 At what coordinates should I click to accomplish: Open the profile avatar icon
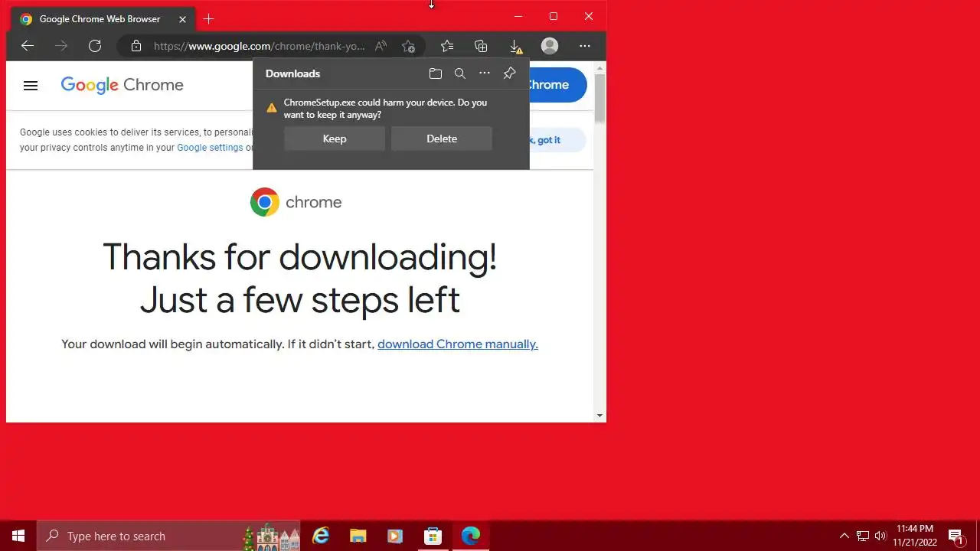(x=550, y=46)
